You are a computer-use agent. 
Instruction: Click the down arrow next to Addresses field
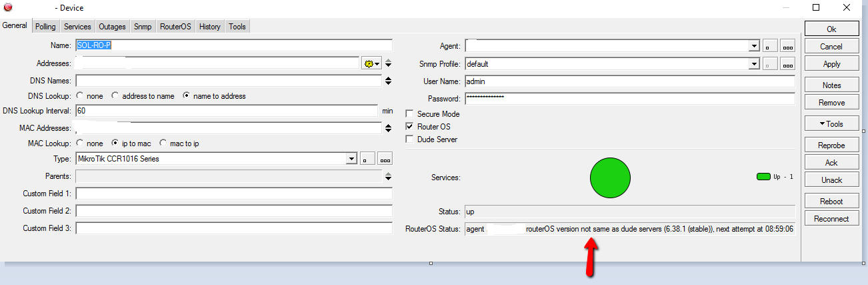click(x=388, y=66)
